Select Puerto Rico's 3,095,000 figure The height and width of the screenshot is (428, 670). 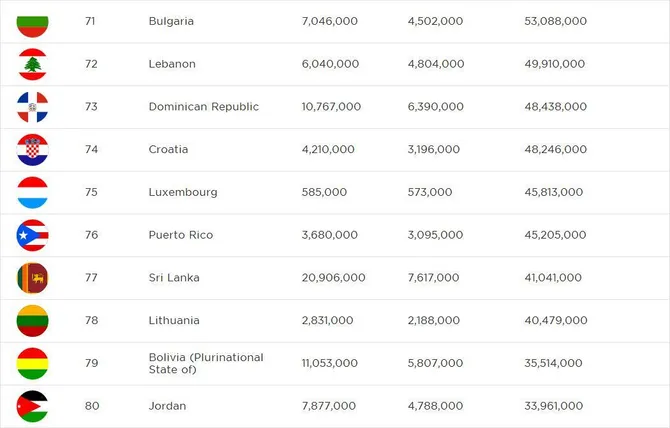tap(435, 235)
